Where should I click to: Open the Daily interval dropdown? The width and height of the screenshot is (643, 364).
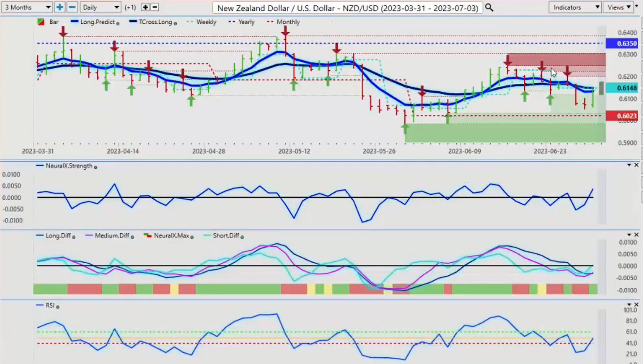pyautogui.click(x=101, y=7)
